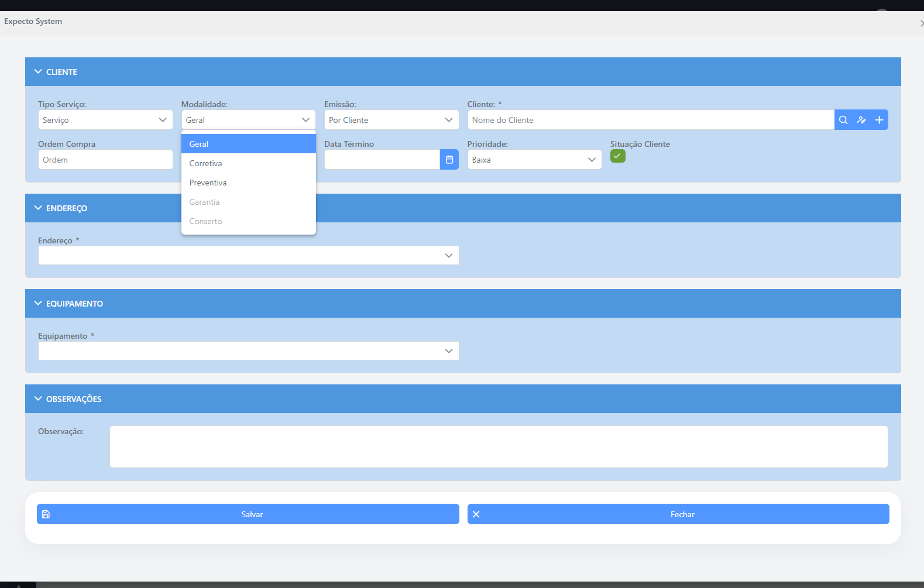Click the plus icon to add client

pyautogui.click(x=879, y=120)
